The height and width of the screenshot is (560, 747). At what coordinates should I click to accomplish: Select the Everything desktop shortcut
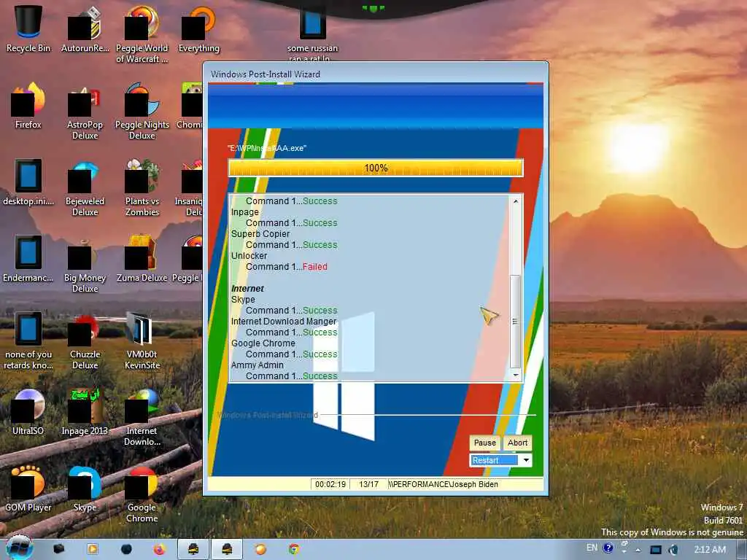pyautogui.click(x=198, y=28)
